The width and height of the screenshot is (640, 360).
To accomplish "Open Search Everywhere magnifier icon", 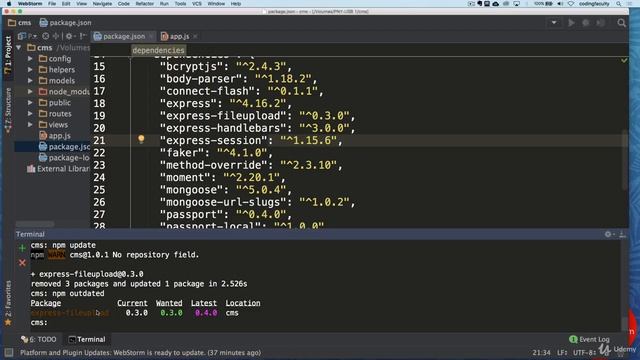I will tap(621, 23).
